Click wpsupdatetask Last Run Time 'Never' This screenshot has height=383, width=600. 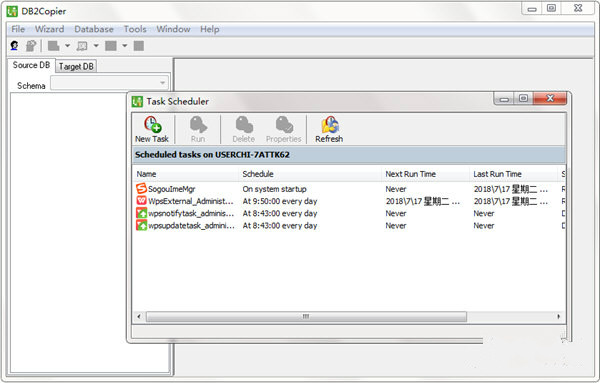pyautogui.click(x=484, y=226)
